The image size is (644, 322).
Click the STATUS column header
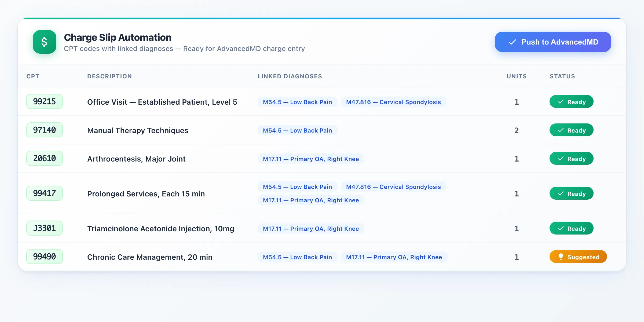click(562, 76)
